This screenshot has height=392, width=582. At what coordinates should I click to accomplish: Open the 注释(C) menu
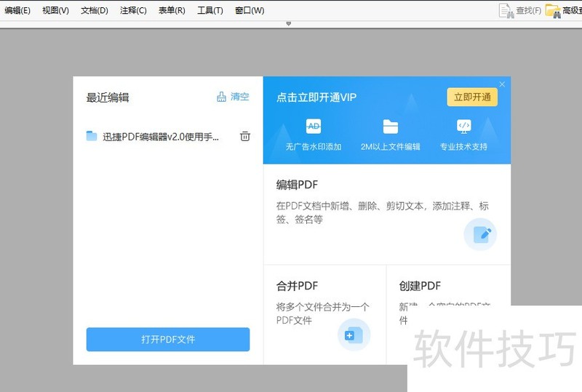[133, 10]
